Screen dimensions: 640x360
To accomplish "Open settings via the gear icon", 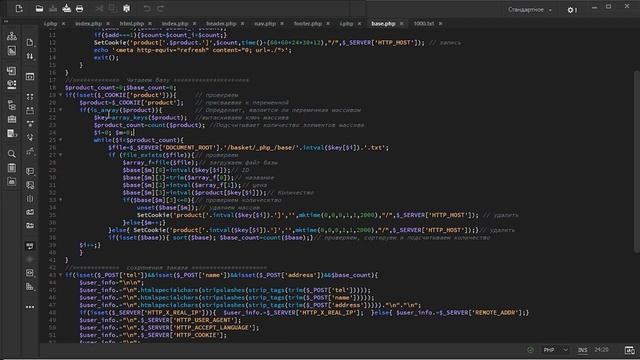I will pos(572,10).
